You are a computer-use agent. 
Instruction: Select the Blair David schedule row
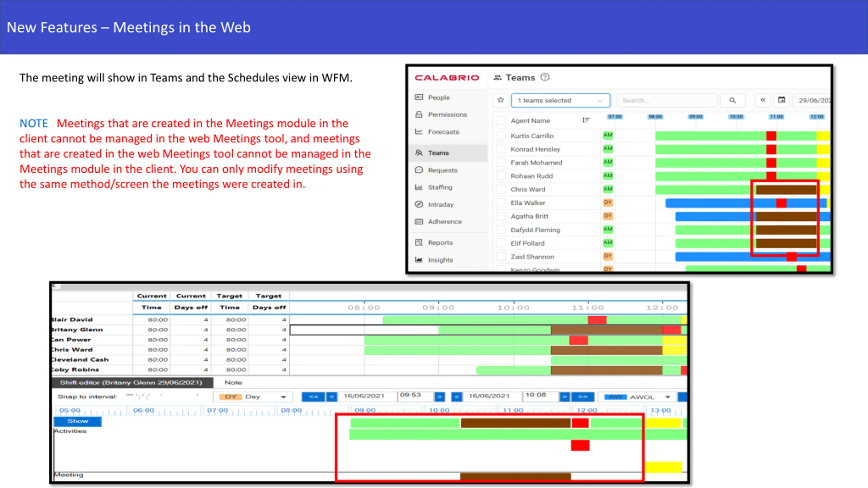[x=370, y=320]
